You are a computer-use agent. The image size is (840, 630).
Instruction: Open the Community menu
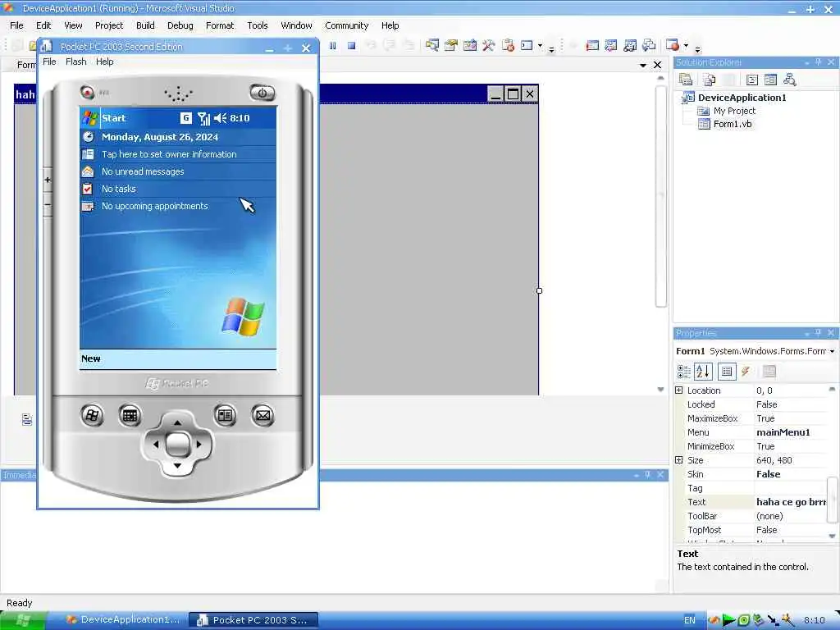(347, 25)
